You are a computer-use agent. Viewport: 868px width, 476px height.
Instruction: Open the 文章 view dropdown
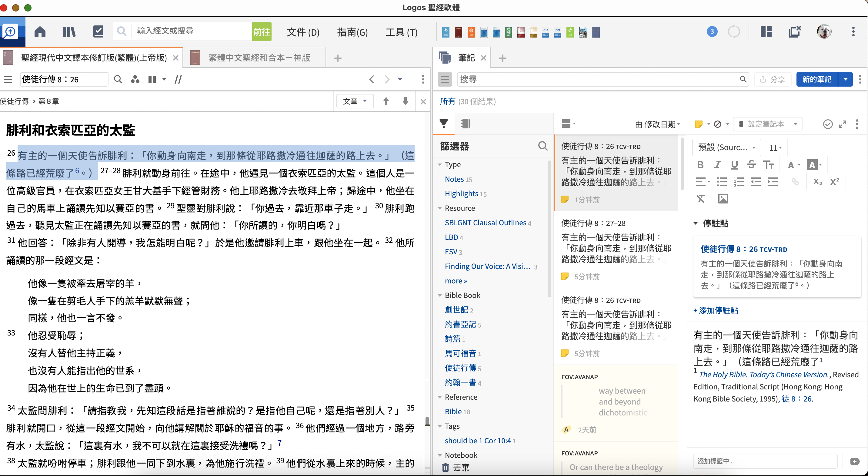[x=355, y=101]
